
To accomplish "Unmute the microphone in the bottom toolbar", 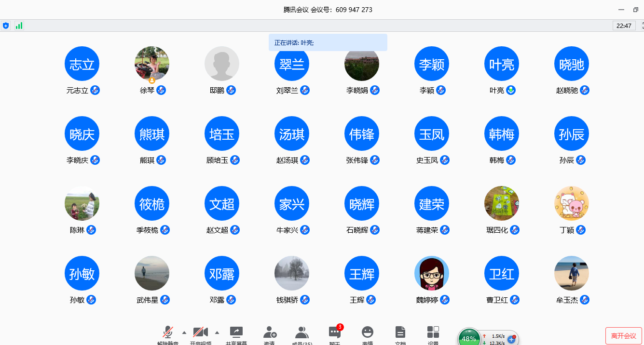I will pyautogui.click(x=168, y=333).
